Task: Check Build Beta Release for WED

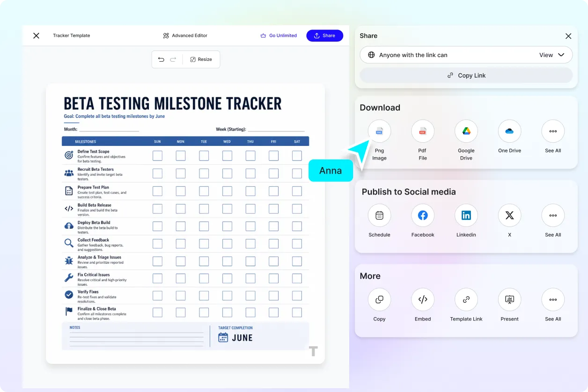Action: 227,209
